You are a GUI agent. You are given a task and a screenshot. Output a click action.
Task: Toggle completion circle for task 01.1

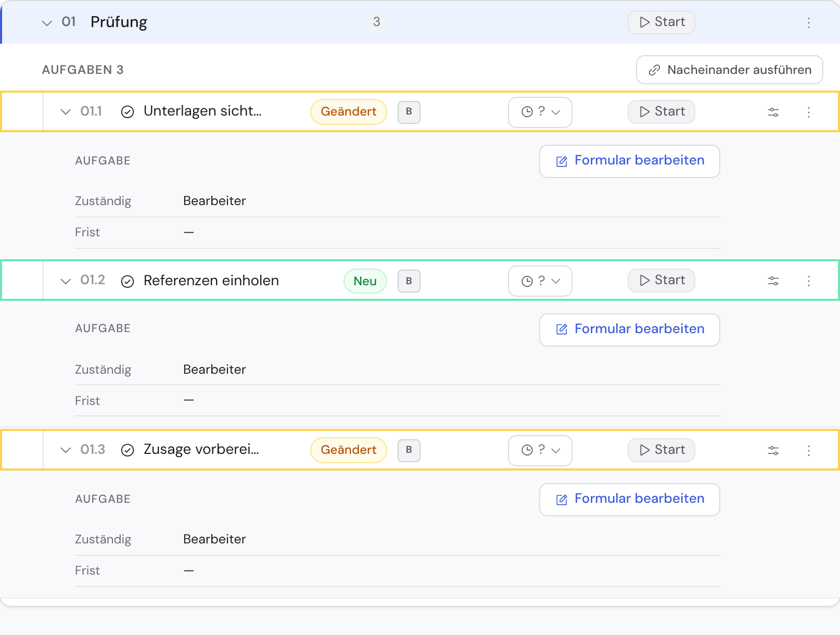(128, 112)
